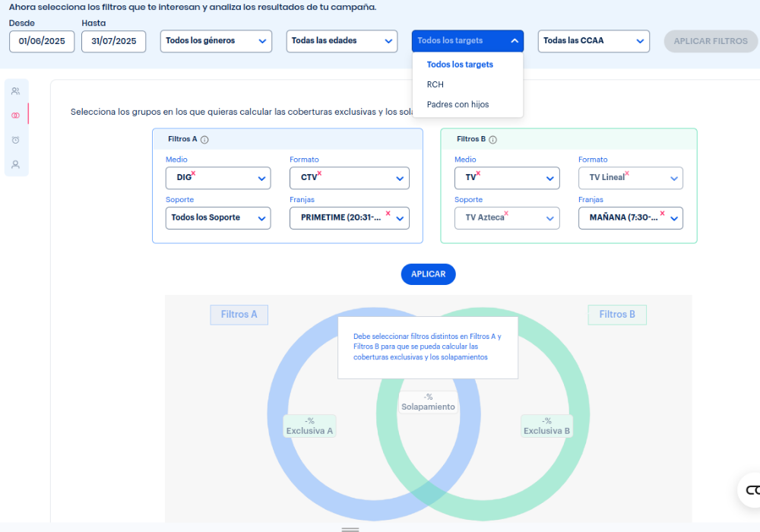Pick Todos los targets in open list
This screenshot has height=532, width=760.
click(460, 65)
